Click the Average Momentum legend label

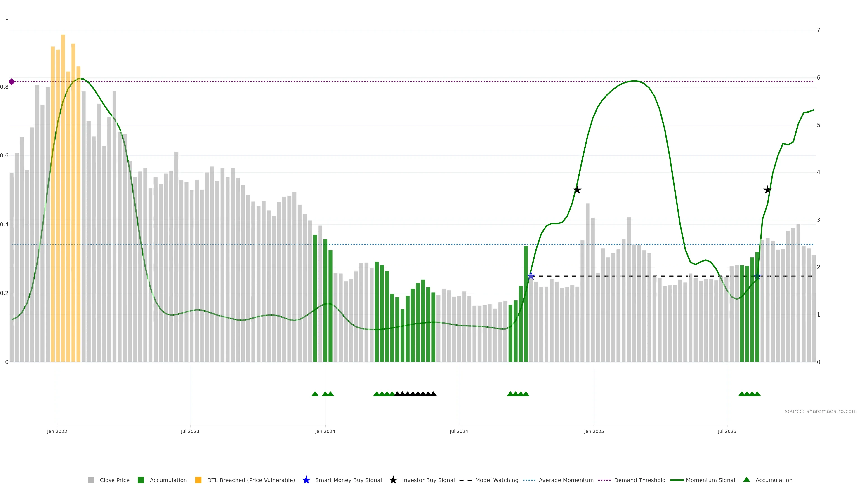[x=566, y=480]
